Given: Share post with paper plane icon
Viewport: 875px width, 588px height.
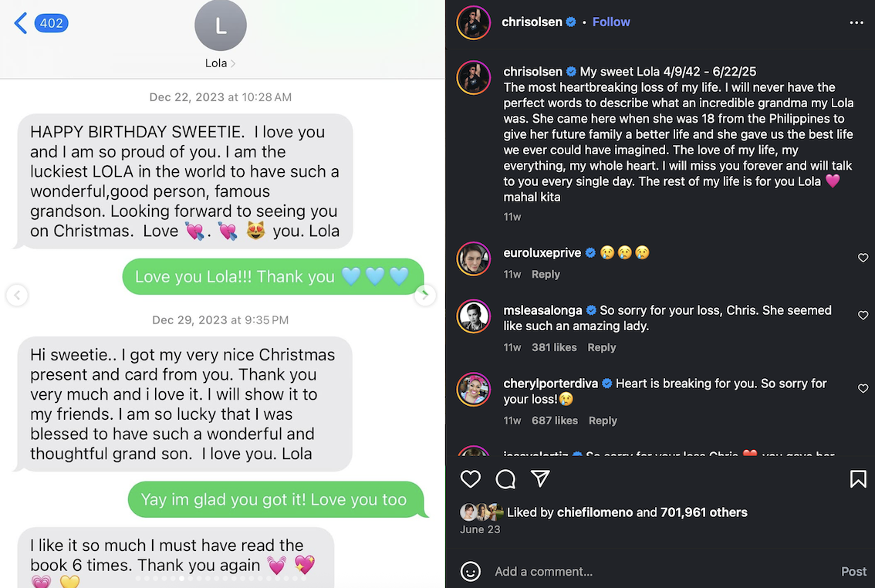Looking at the screenshot, I should (x=540, y=479).
